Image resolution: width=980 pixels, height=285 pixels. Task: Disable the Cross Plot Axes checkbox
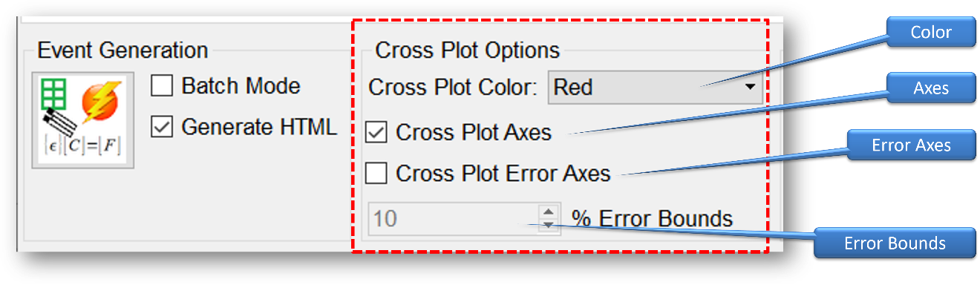click(377, 133)
